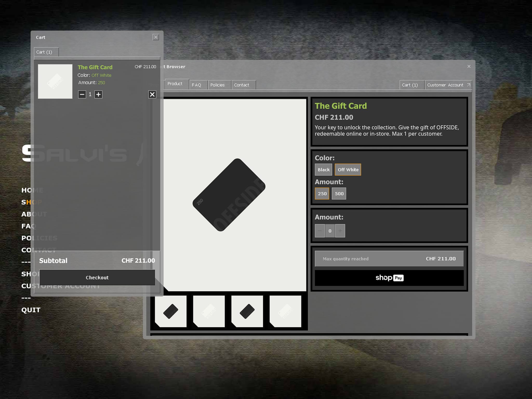Open Cart (1) in Product Browser
Image resolution: width=532 pixels, height=399 pixels.
pyautogui.click(x=412, y=85)
